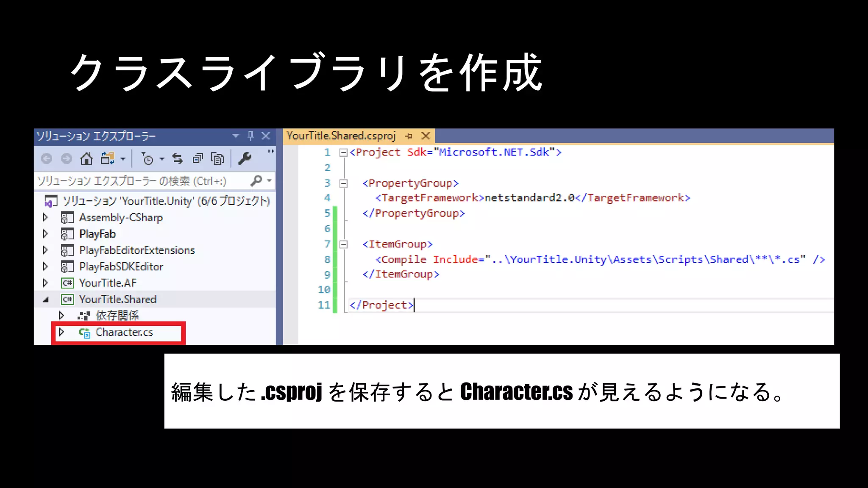Viewport: 868px width, 488px height.
Task: Select the solution 'YourTitle.Unity' root node
Action: [x=166, y=201]
